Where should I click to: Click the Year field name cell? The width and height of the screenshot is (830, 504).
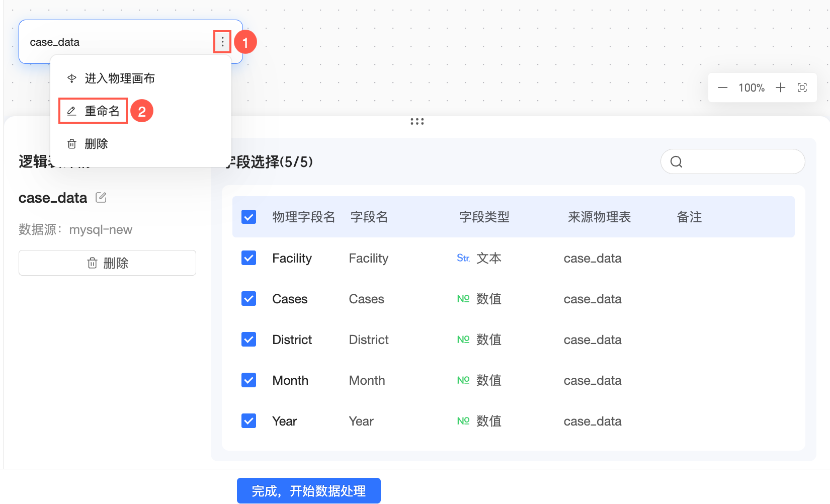(361, 421)
